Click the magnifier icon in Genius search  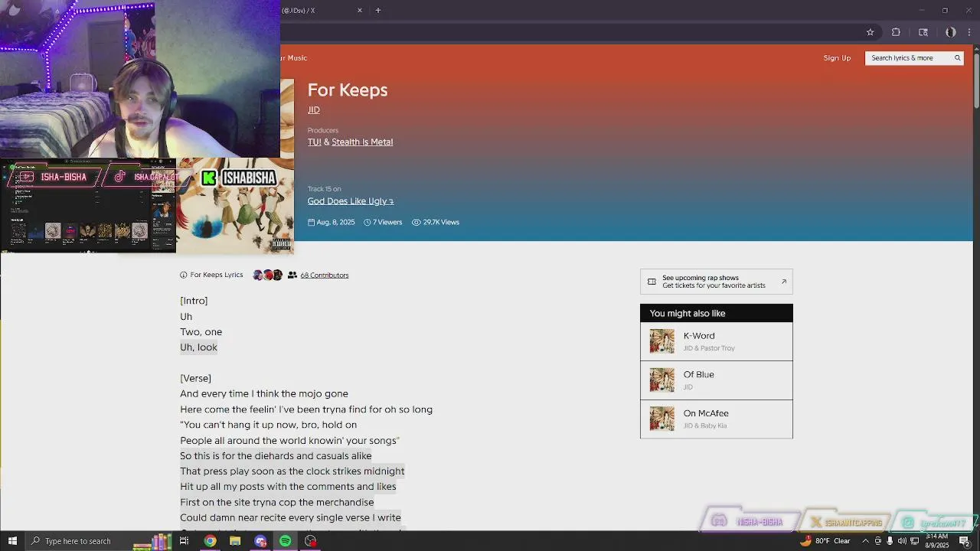pyautogui.click(x=957, y=58)
